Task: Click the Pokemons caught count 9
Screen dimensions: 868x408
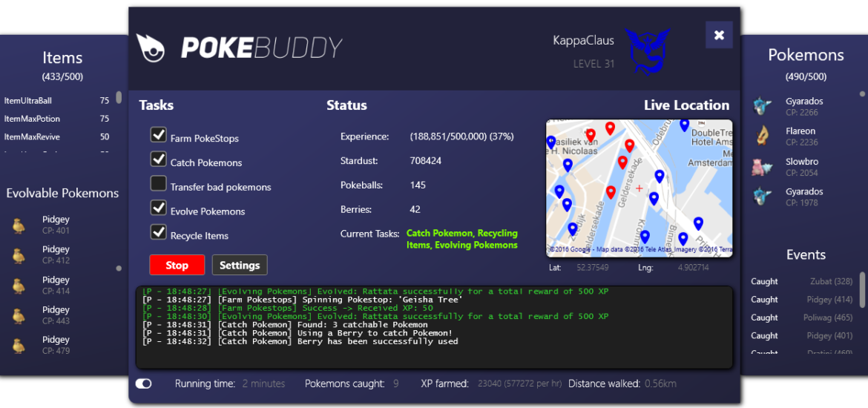Action: coord(396,384)
